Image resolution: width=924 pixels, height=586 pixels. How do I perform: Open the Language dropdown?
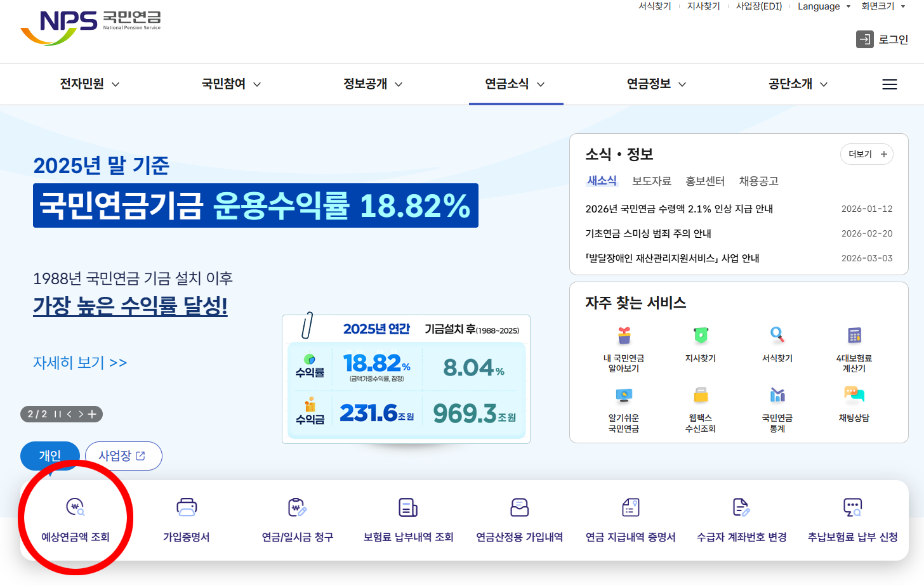coord(824,6)
